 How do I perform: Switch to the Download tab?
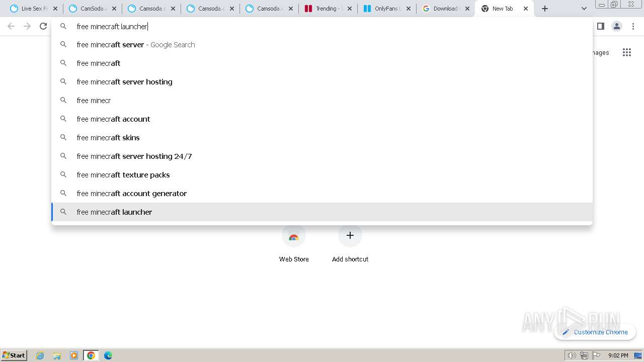[446, 9]
